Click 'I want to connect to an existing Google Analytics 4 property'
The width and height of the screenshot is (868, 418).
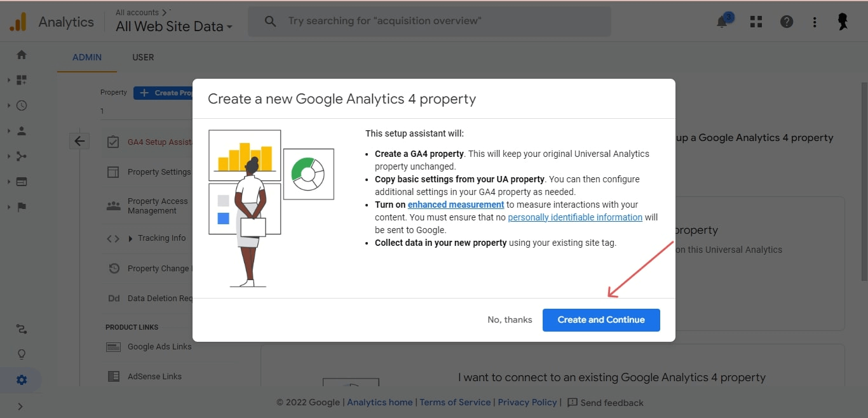pos(612,377)
